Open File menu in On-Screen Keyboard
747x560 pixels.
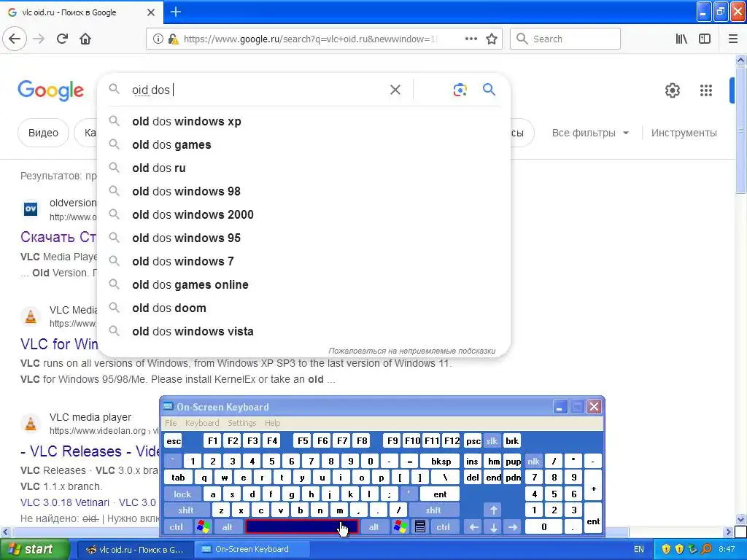[171, 423]
